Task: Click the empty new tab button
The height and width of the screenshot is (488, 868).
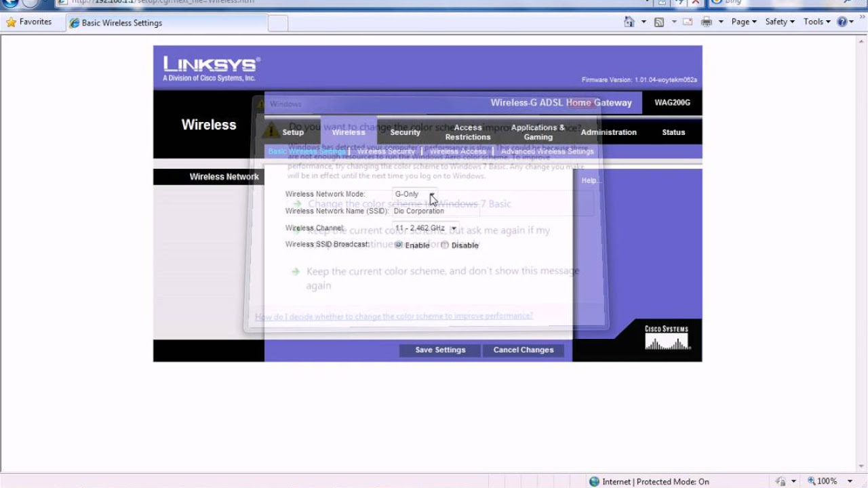Action: pyautogui.click(x=278, y=23)
